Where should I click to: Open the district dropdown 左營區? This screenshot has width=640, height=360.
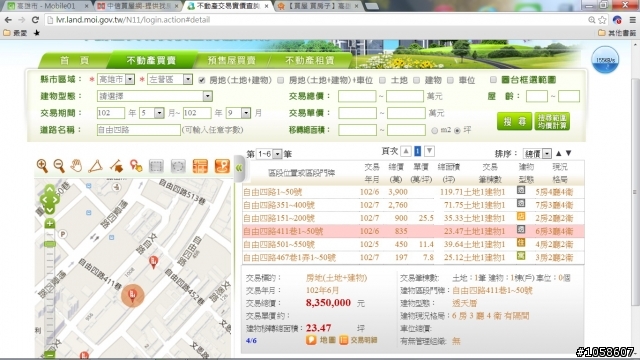coord(170,79)
